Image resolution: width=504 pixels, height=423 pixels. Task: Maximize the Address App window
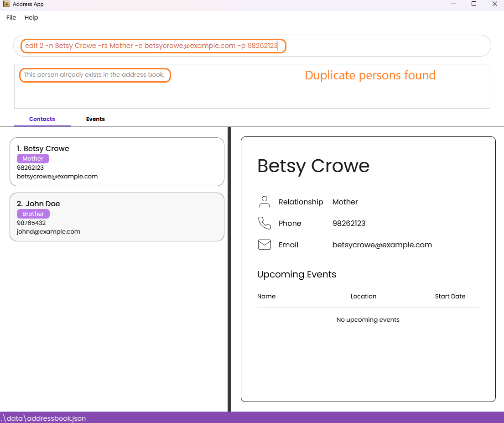pyautogui.click(x=474, y=4)
